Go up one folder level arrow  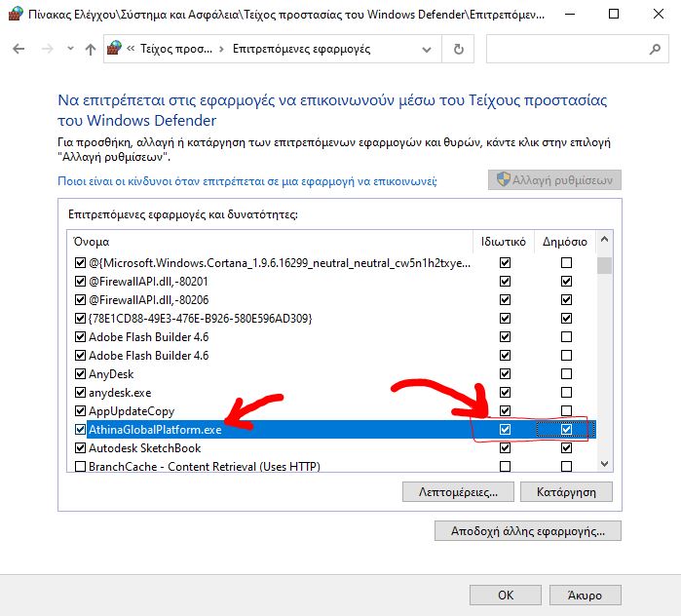click(91, 49)
